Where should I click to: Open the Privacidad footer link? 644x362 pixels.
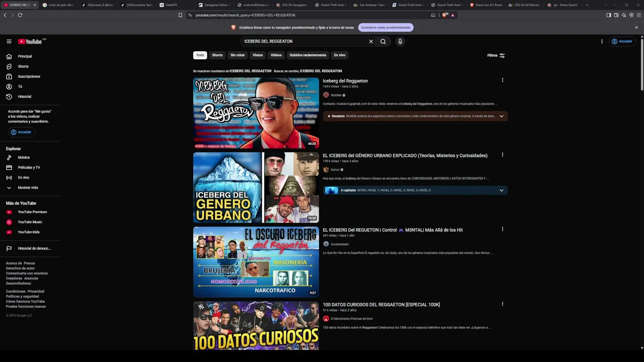click(36, 292)
